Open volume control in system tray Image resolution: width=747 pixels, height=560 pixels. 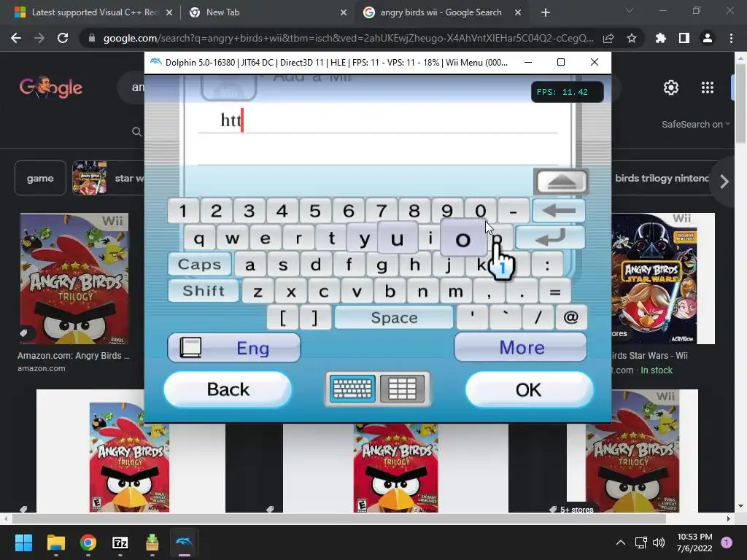[659, 542]
